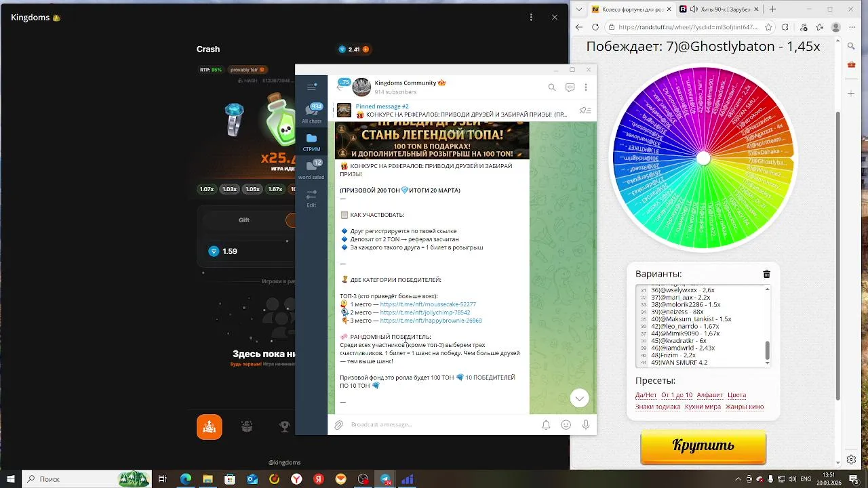Open the All chats folder

point(311,113)
